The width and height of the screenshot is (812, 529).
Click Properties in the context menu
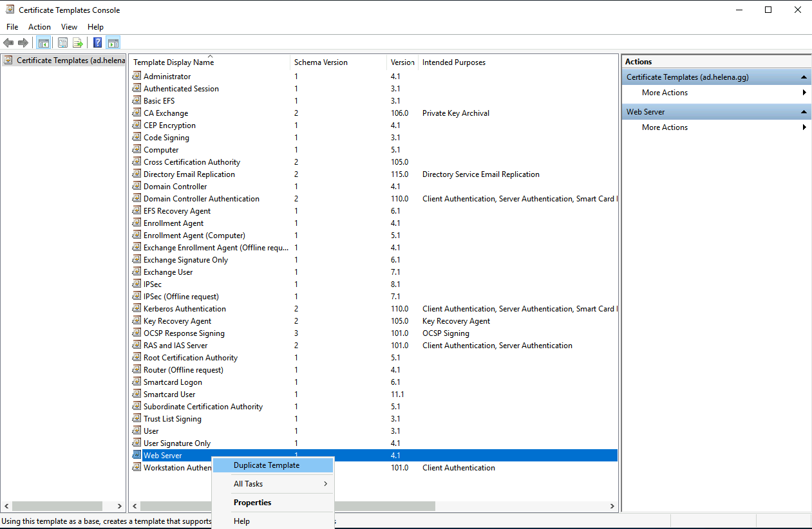[x=252, y=503]
